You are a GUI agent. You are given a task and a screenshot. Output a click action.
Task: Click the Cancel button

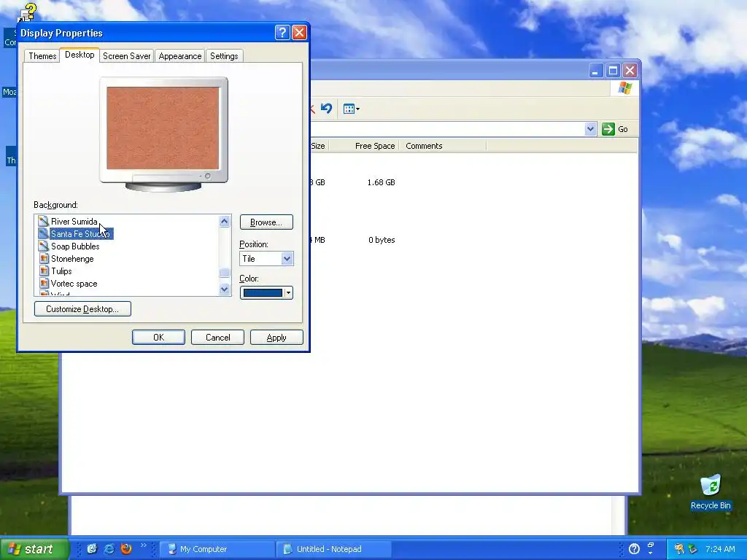(217, 337)
